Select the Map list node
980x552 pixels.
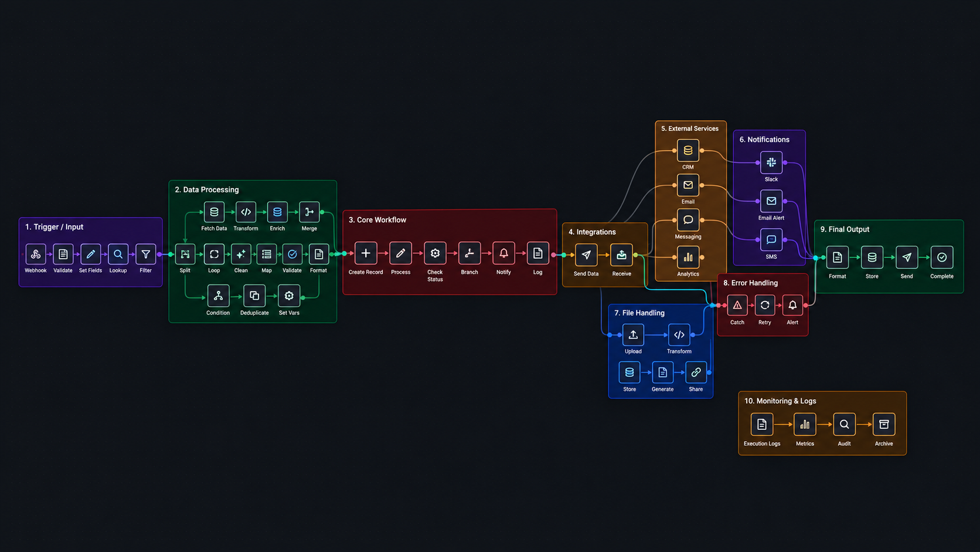pyautogui.click(x=267, y=254)
